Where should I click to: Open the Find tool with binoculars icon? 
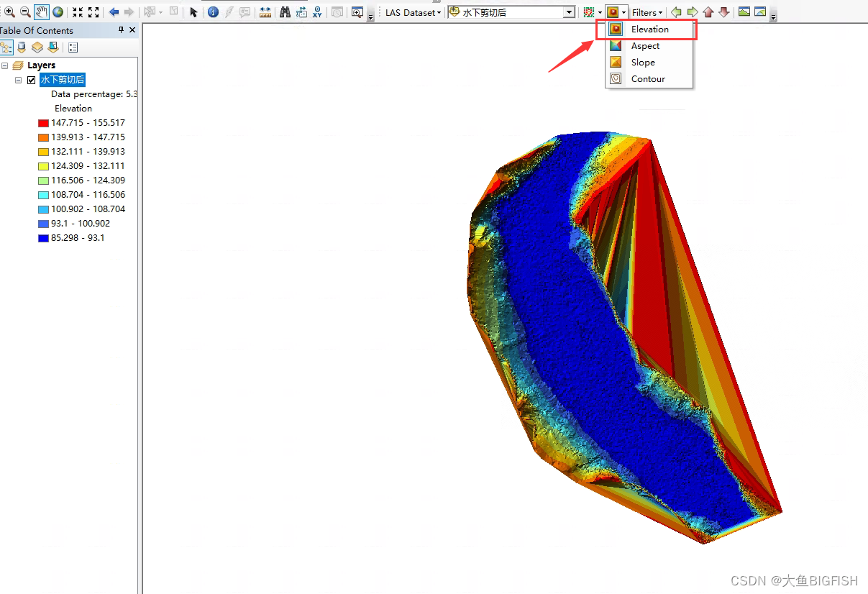[285, 12]
